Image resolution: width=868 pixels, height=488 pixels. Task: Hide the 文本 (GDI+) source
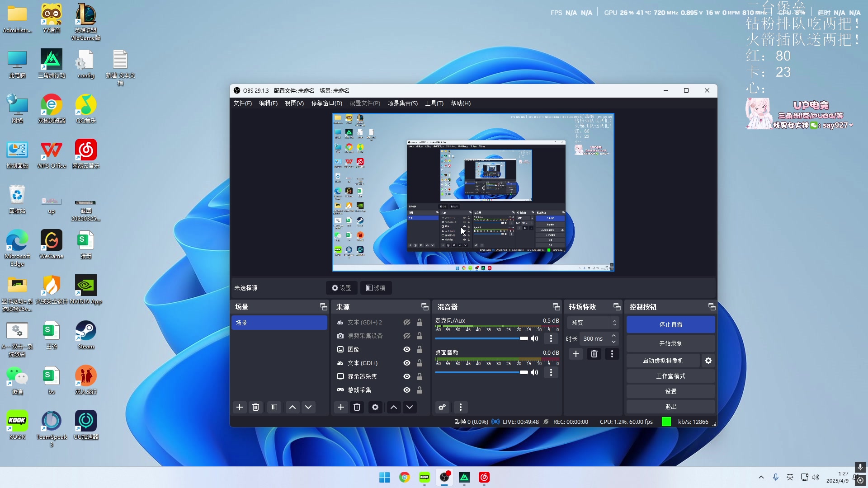coord(407,363)
